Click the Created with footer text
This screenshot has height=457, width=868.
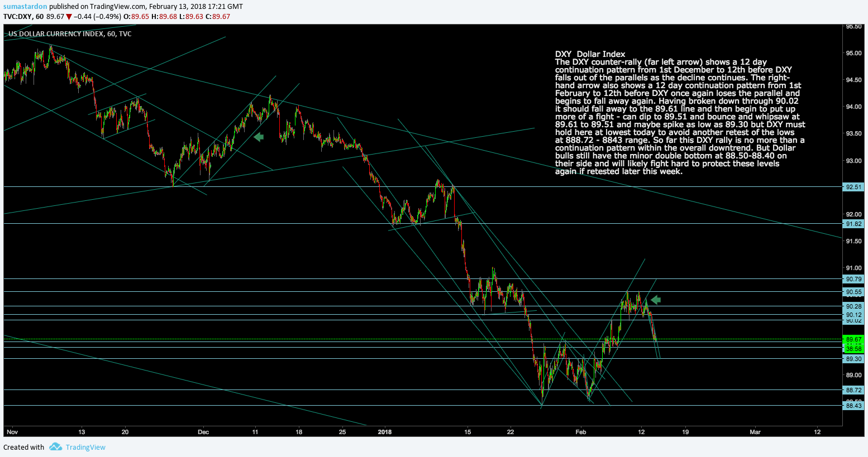pyautogui.click(x=24, y=447)
